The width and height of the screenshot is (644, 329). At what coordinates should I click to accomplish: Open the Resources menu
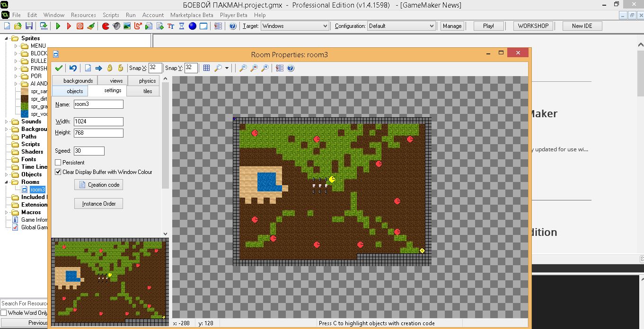[83, 15]
